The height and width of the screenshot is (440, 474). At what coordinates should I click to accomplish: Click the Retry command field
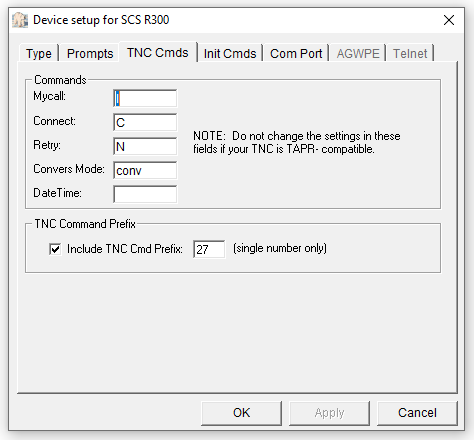tap(145, 146)
